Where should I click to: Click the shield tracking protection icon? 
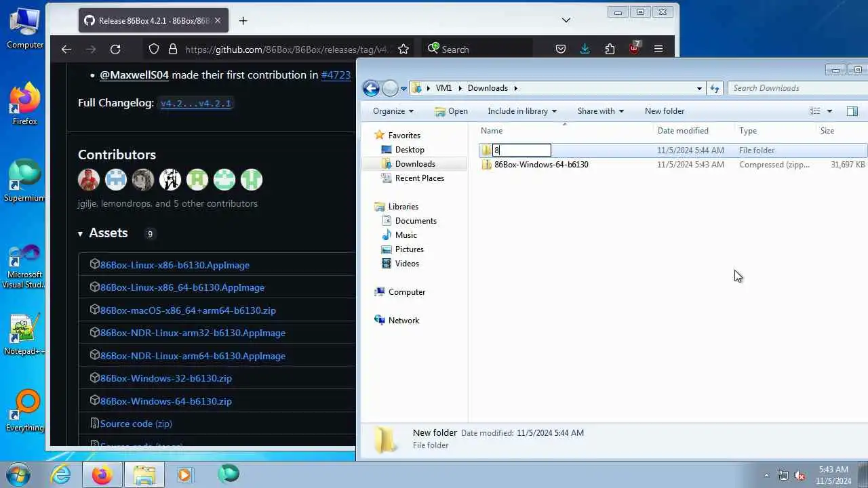coord(154,49)
